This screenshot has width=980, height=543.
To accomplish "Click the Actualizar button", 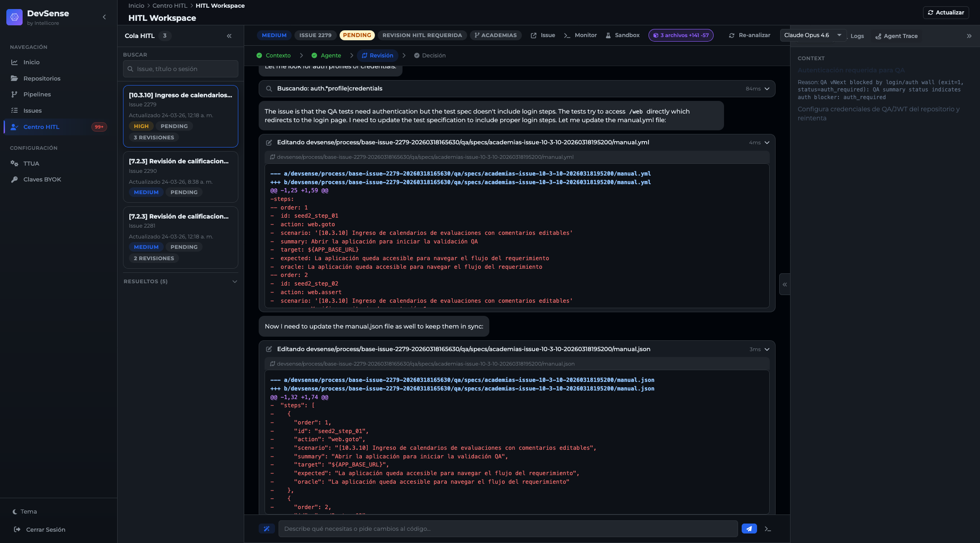I will point(946,13).
